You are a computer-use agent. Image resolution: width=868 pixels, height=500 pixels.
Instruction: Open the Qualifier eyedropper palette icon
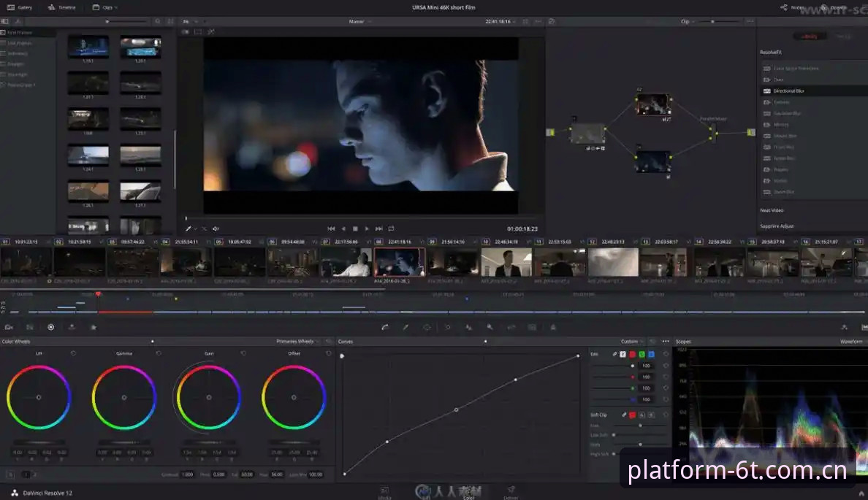406,328
